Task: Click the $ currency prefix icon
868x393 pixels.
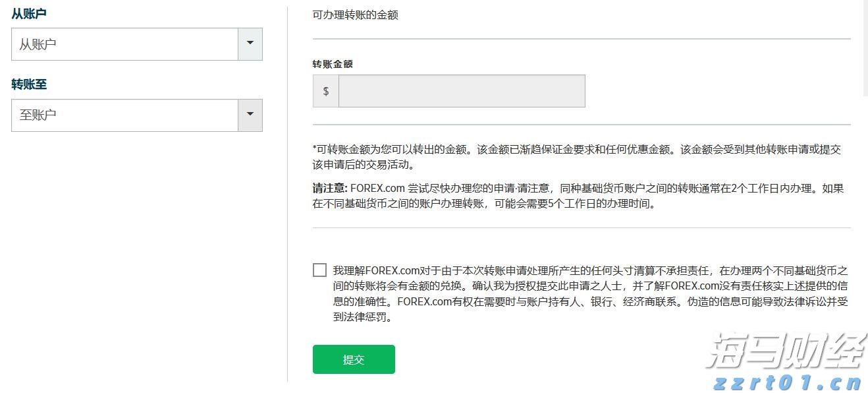Action: (x=325, y=90)
